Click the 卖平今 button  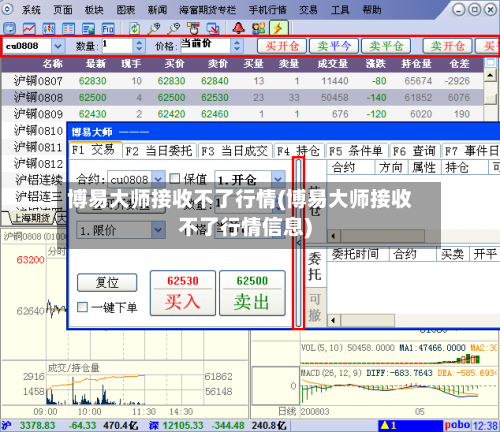pyautogui.click(x=334, y=46)
